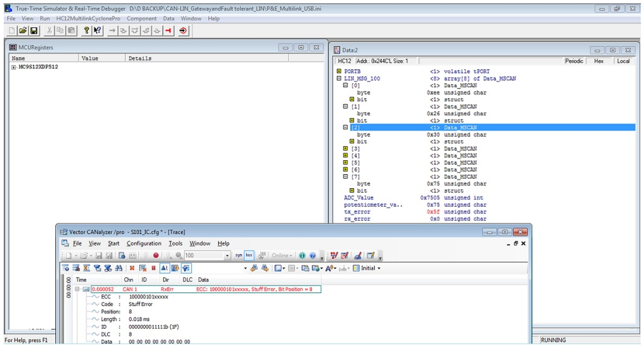Click the red stop measurement button in CANalyzer
The image size is (644, 348).
156,255
